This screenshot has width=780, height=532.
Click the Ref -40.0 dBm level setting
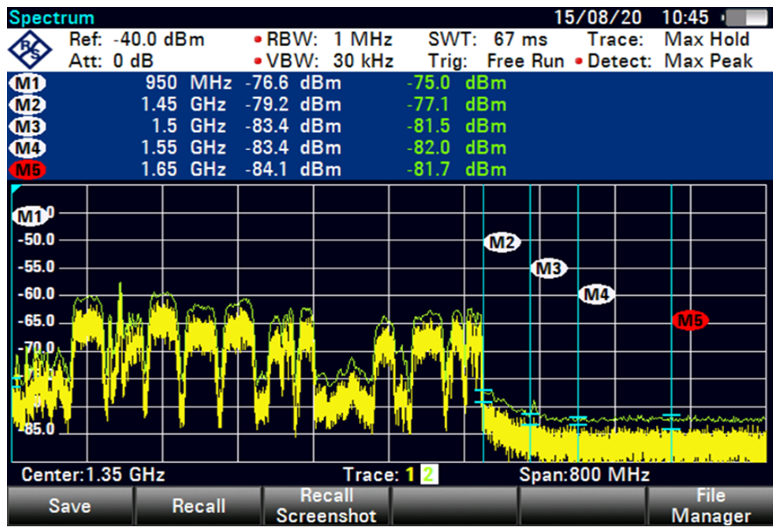[137, 39]
